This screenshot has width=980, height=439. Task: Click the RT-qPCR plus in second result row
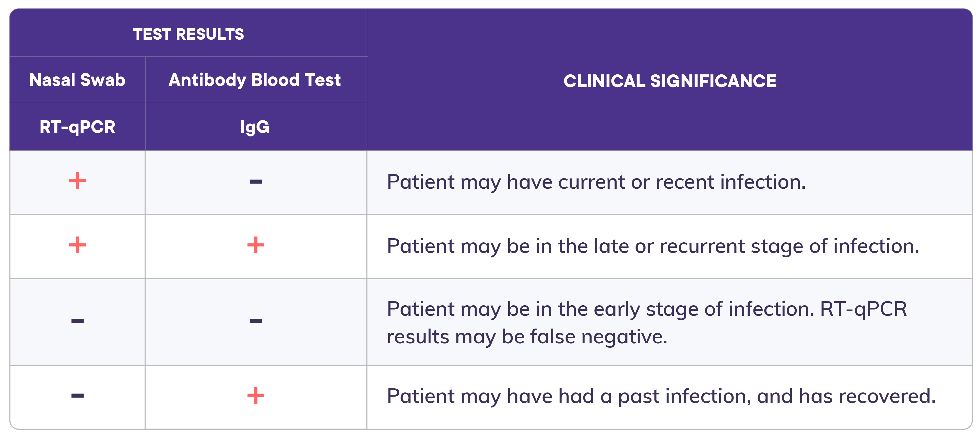[x=77, y=245]
